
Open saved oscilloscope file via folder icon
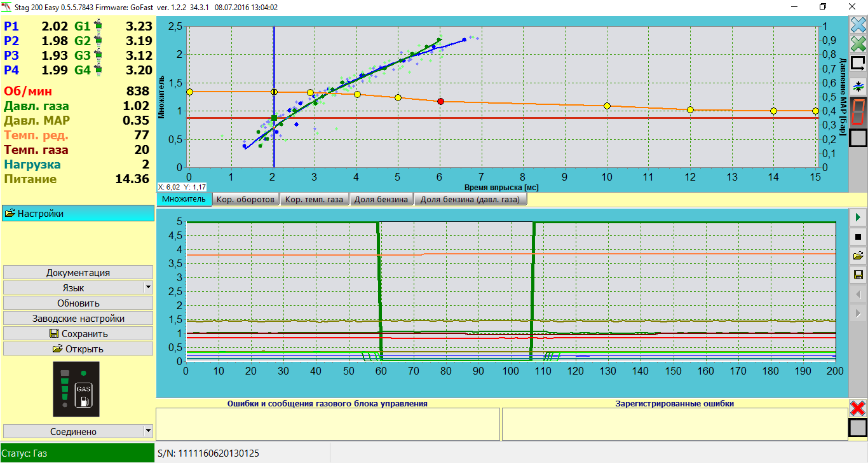point(858,256)
